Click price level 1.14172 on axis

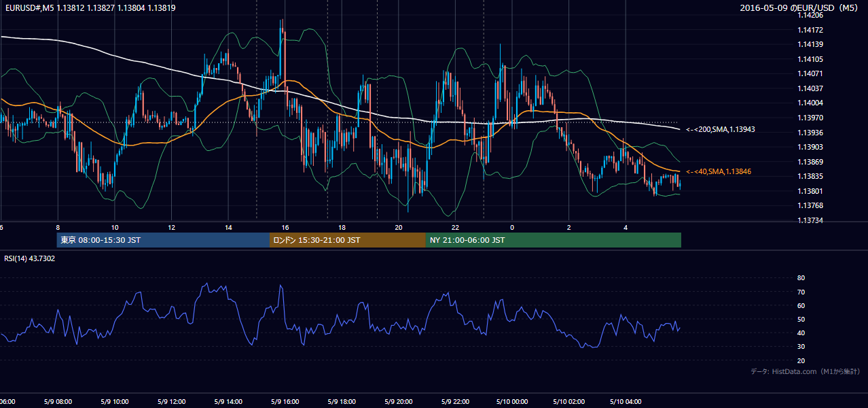[x=809, y=30]
